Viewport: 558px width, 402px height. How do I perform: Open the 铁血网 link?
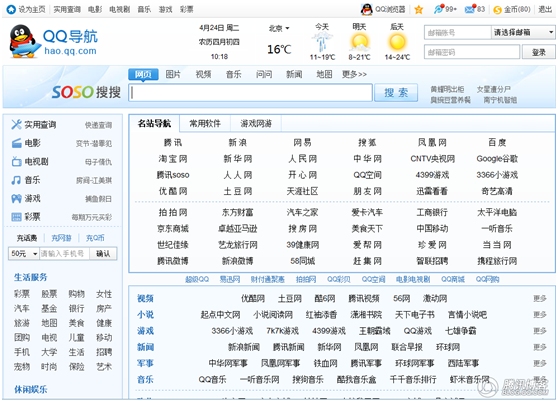pyautogui.click(x=325, y=363)
